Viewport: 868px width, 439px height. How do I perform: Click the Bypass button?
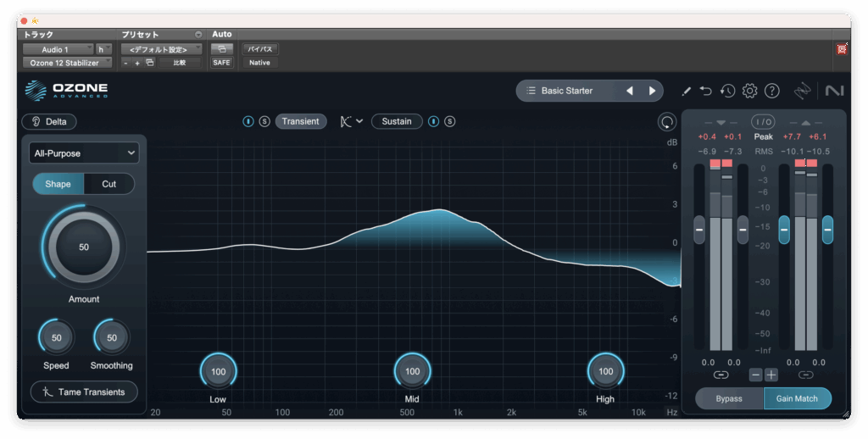(x=728, y=398)
